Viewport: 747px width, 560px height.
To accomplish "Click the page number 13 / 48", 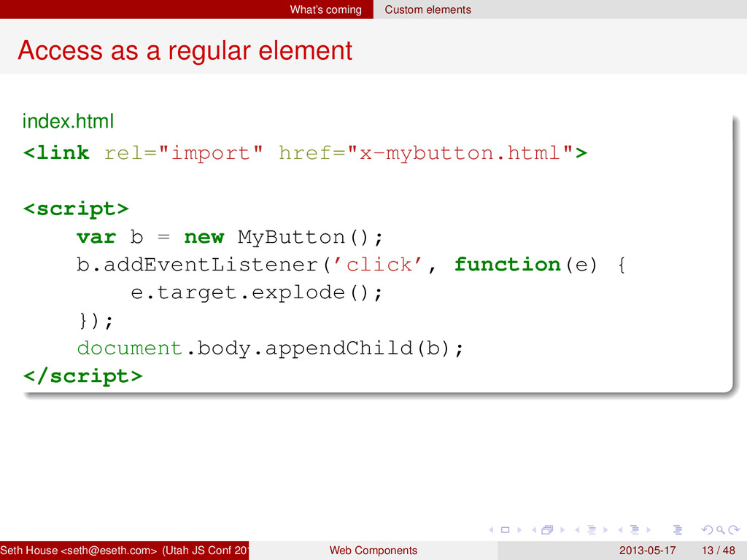I will pos(719,551).
